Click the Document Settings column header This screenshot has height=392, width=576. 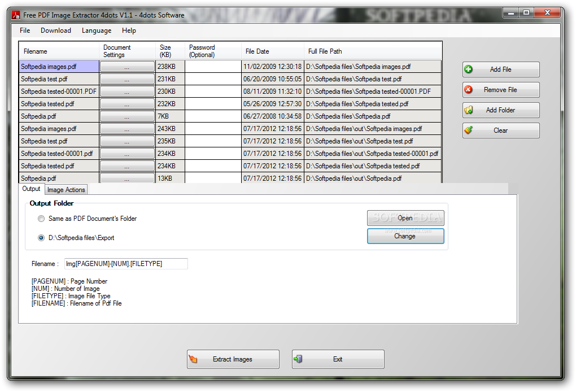click(x=127, y=51)
